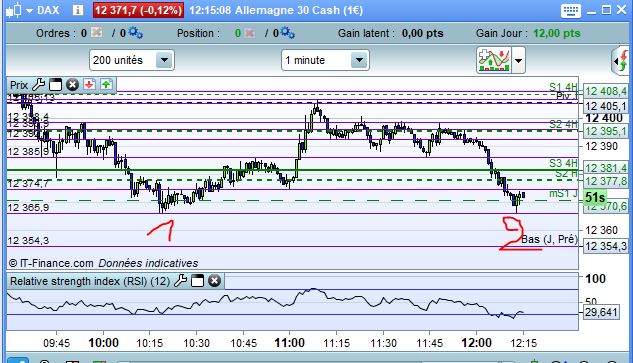Click the candlestick chart icon beside DAX
633x363 pixels.
pos(13,10)
